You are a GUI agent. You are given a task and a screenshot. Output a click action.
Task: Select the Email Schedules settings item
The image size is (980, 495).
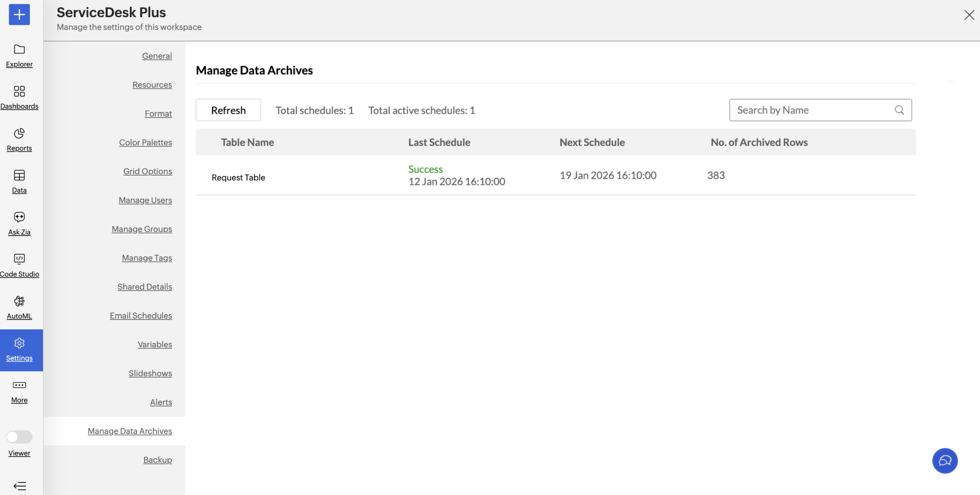[141, 316]
